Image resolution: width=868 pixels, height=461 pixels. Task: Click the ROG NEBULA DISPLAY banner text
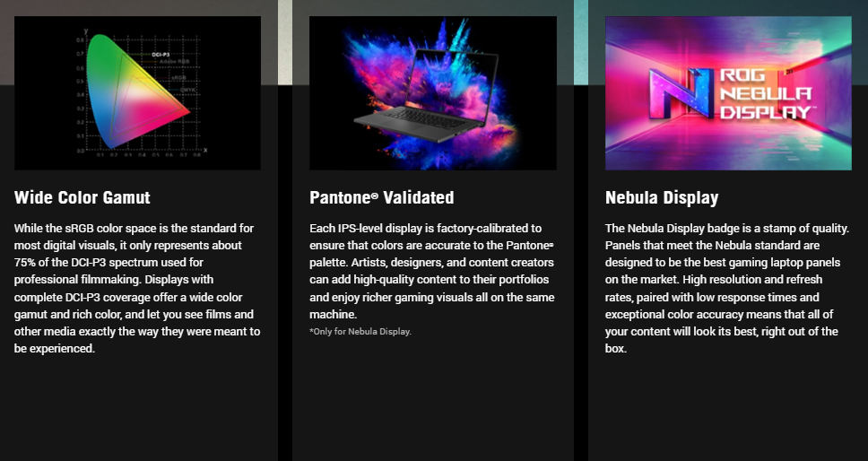(766, 94)
